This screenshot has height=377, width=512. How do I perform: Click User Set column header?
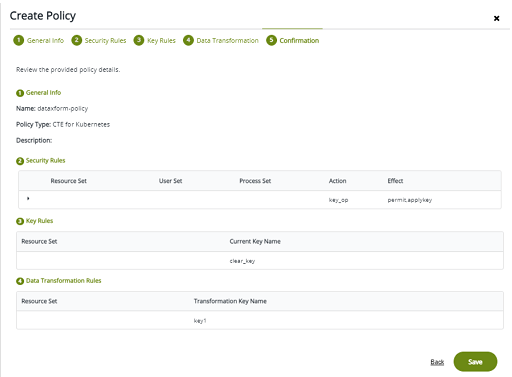click(170, 181)
